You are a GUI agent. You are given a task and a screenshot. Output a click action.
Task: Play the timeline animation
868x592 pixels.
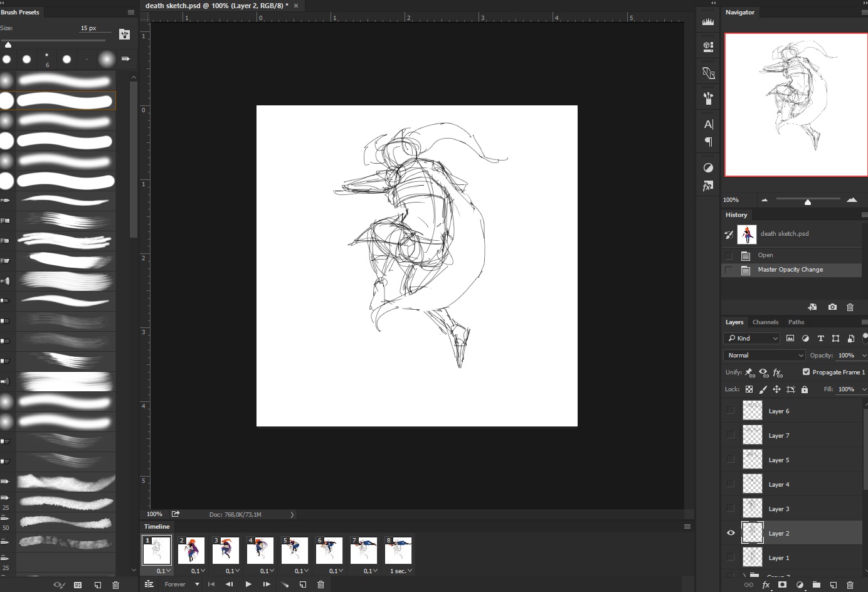(248, 584)
